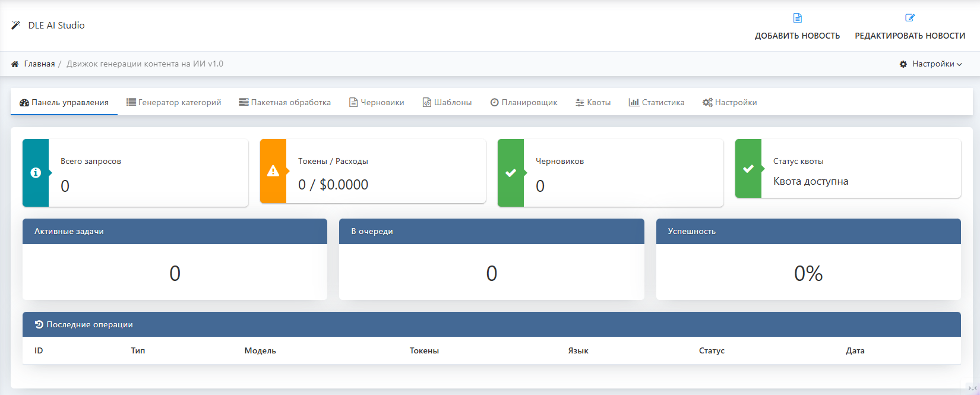Select the Шаблоны tab

(447, 103)
